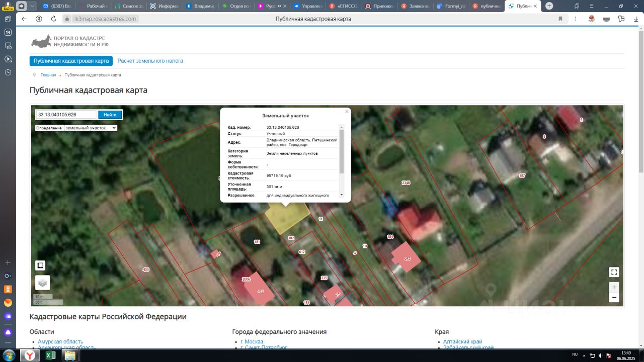Click the browser address bar URL
The image size is (644, 362).
click(x=105, y=19)
